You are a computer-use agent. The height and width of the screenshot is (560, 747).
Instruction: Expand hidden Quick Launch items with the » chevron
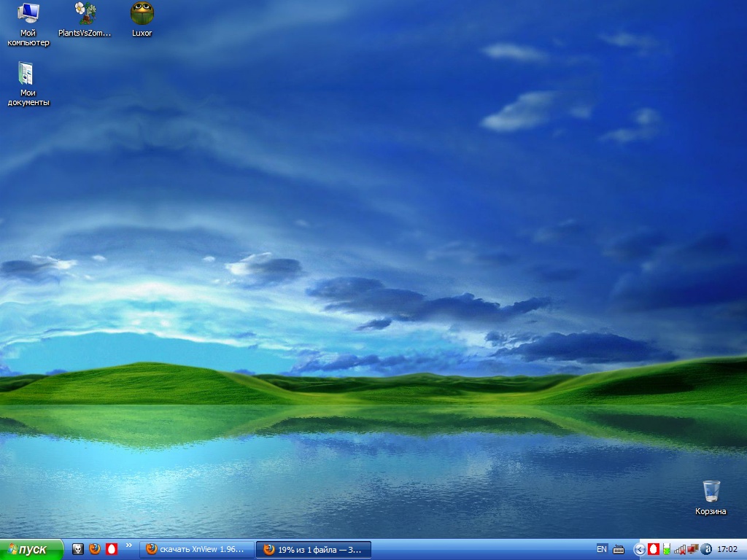(129, 545)
